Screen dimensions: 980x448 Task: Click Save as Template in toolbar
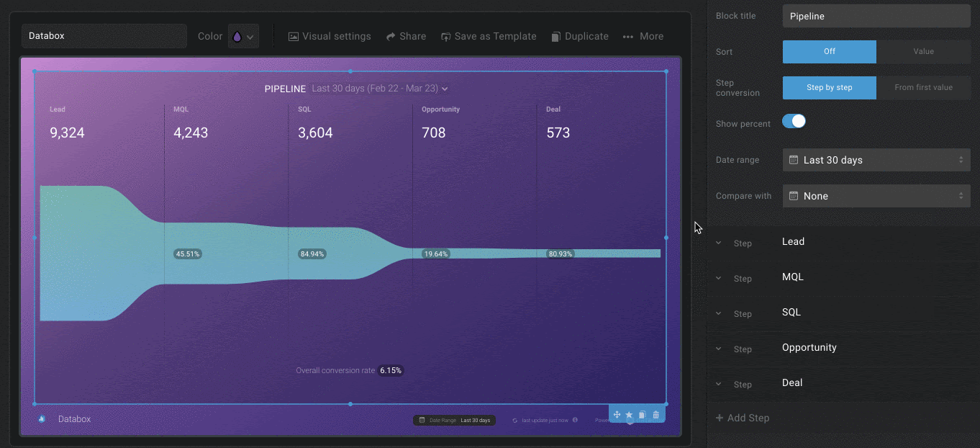click(489, 36)
